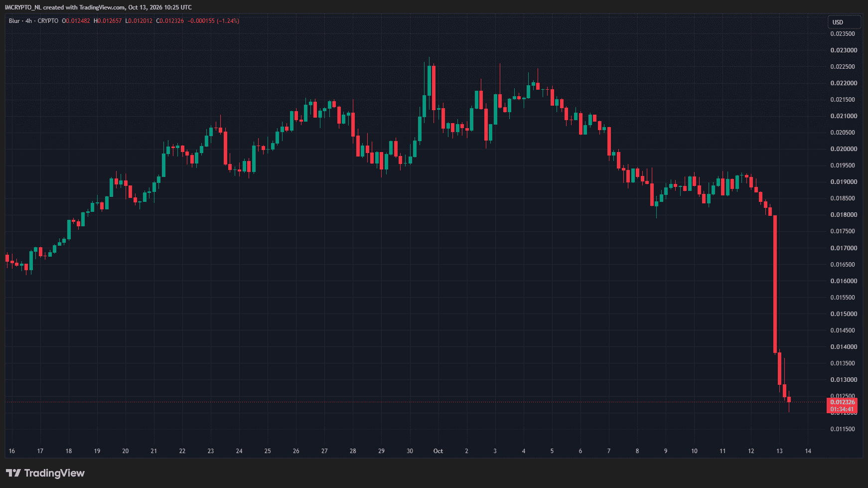Click the 0.020000 price axis label
The image size is (868, 488).
[844, 149]
